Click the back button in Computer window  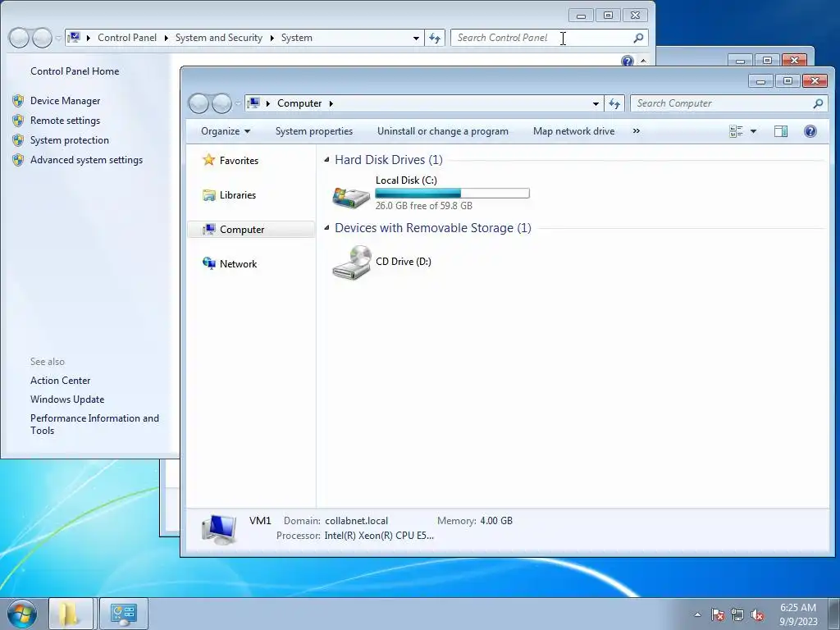(x=199, y=103)
